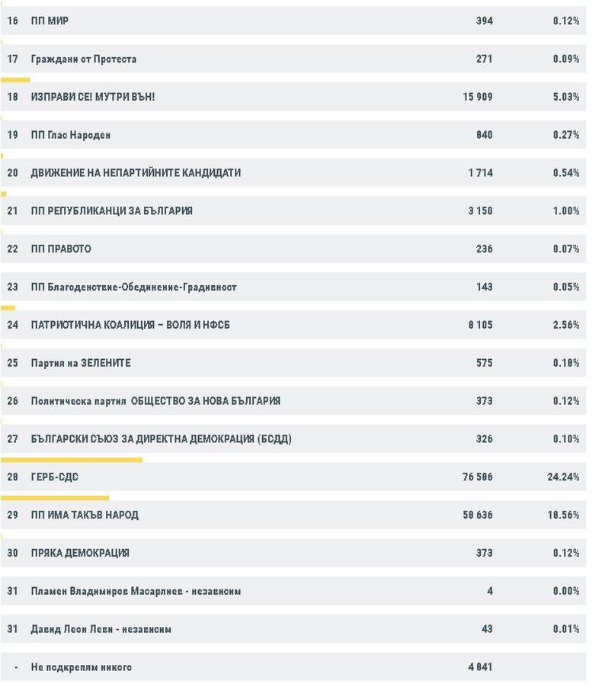Image resolution: width=602 pixels, height=700 pixels.
Task: Click the yellow bar above ПП ИМА ТАКЪВ НАРОД
Action: click(55, 498)
